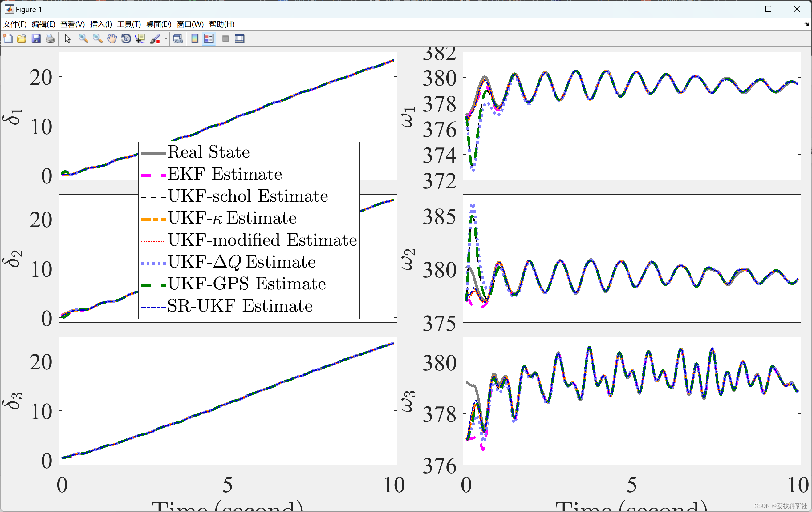Click the magenta EKF line sample in legend
This screenshot has width=812, height=512.
[153, 175]
